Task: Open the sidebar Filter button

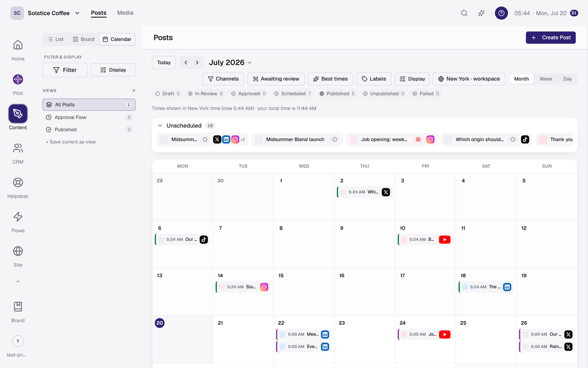Action: tap(65, 70)
